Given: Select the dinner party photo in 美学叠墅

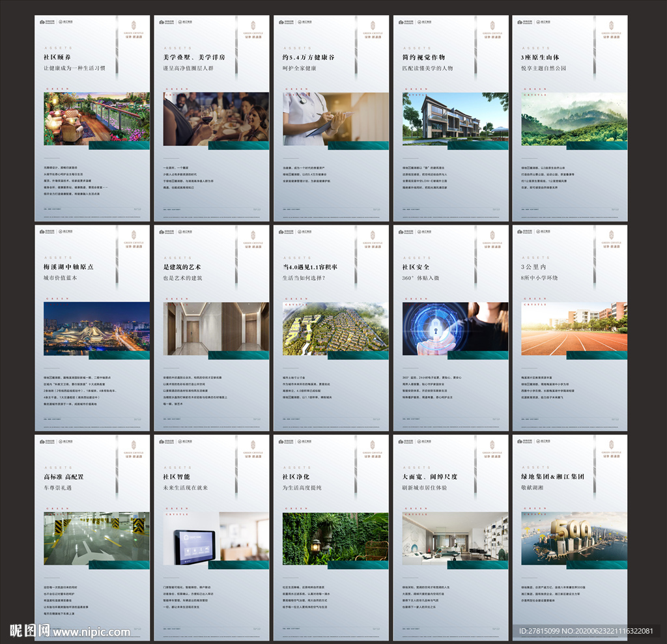Looking at the screenshot, I should coord(216,119).
